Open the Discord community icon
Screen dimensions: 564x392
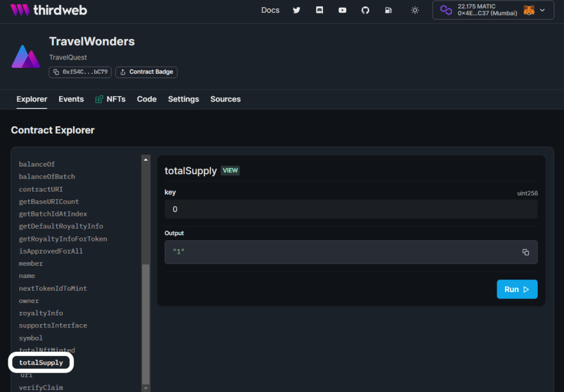point(319,10)
